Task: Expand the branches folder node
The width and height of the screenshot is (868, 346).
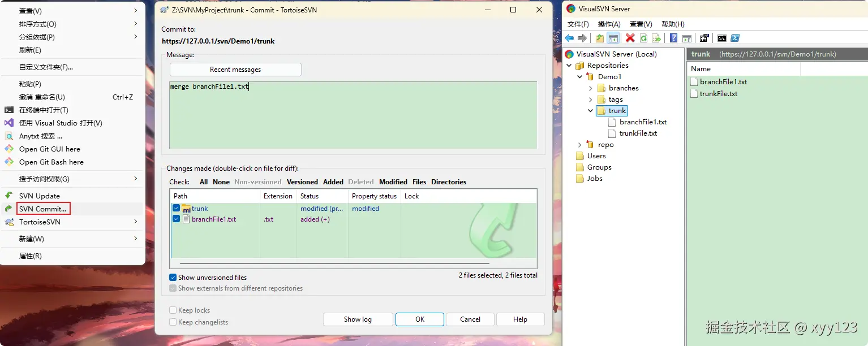Action: (591, 88)
